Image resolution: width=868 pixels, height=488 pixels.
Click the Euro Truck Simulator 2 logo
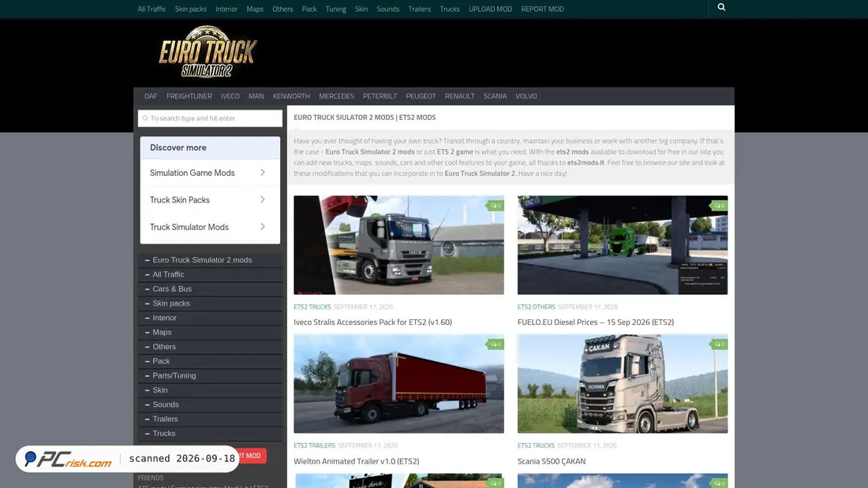[x=208, y=52]
